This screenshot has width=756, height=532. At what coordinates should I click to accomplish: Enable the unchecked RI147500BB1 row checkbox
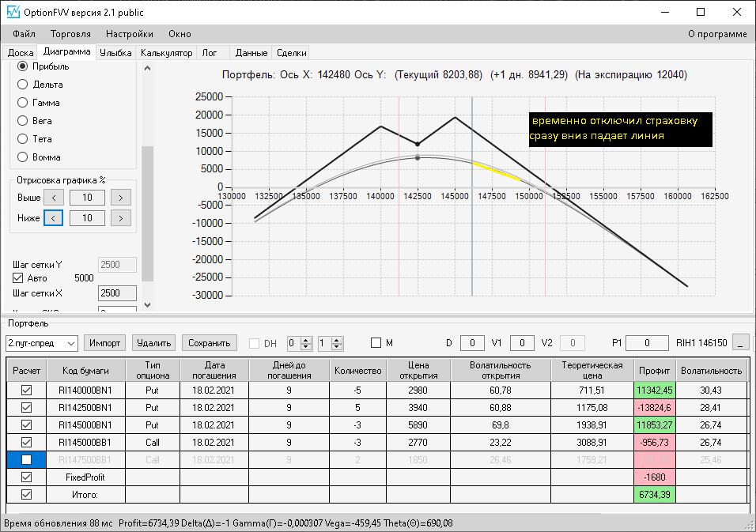coord(27,460)
